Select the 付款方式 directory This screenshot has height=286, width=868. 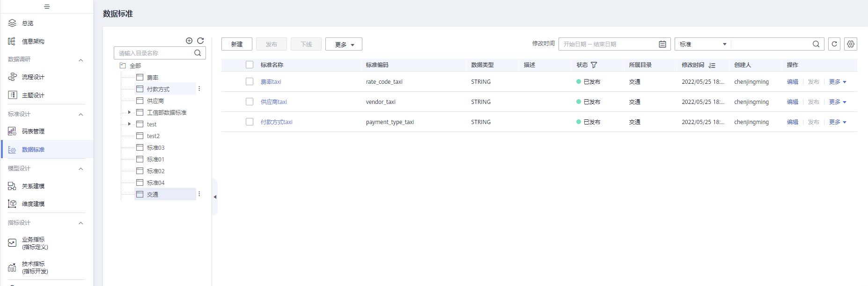(158, 89)
